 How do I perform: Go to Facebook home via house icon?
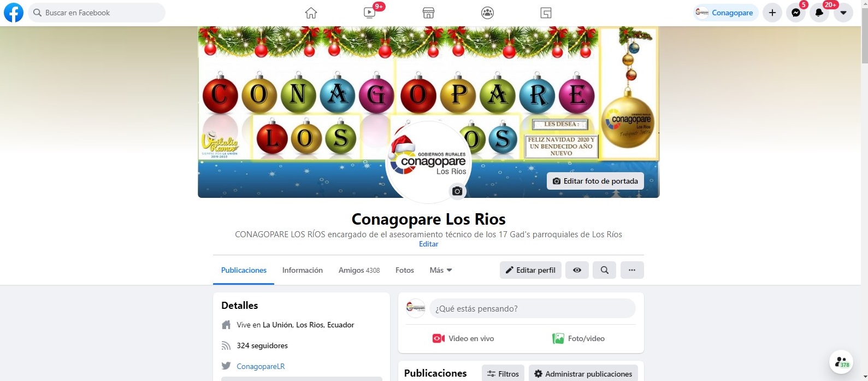coord(311,13)
